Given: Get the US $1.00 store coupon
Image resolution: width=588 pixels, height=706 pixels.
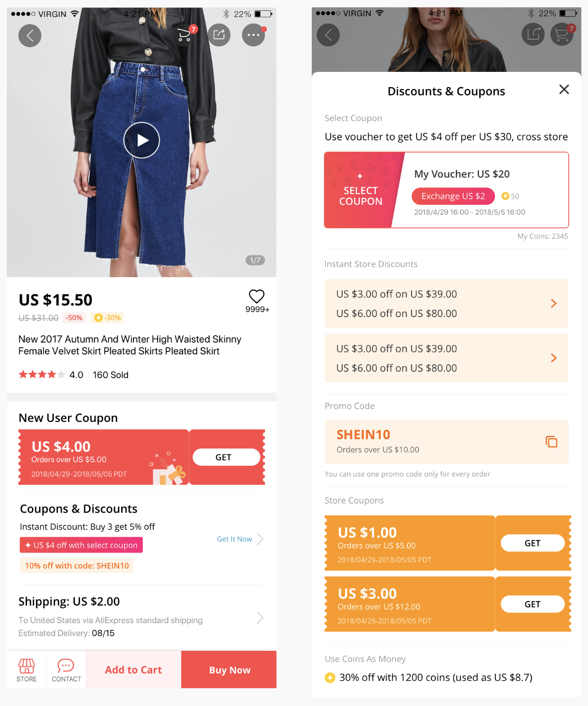Looking at the screenshot, I should (x=532, y=543).
